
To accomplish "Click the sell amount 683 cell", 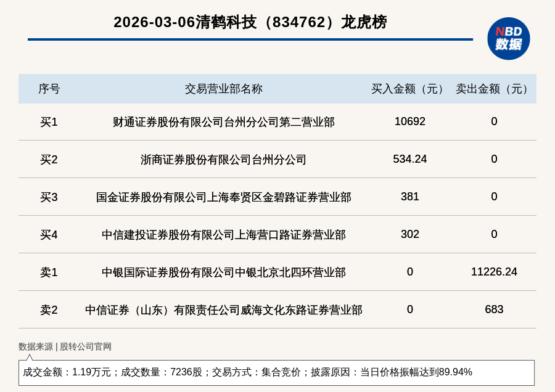I will (x=494, y=309).
